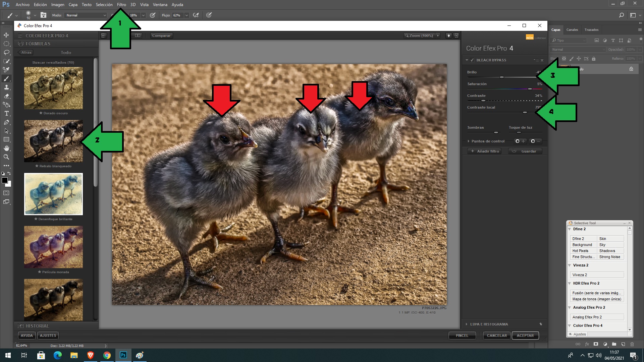Open the Filtro menu
Screen dimensions: 644x362
[x=121, y=5]
